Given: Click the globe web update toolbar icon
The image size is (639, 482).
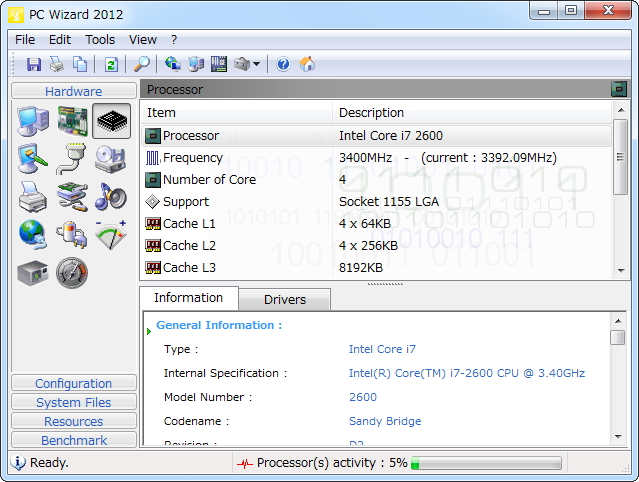Looking at the screenshot, I should [x=173, y=64].
